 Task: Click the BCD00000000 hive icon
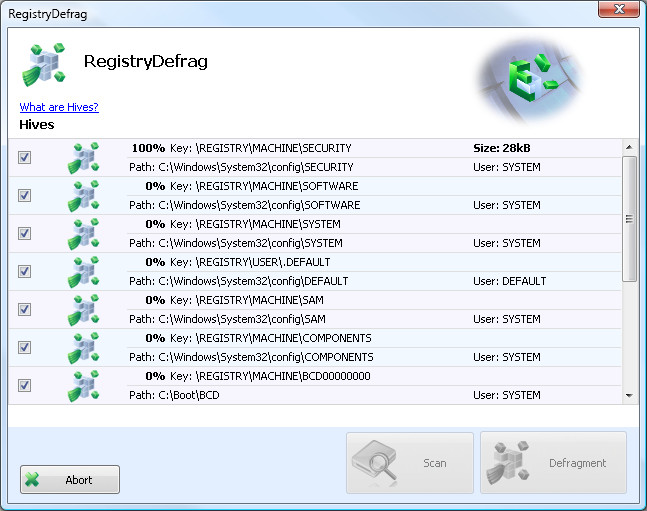pyautogui.click(x=83, y=386)
